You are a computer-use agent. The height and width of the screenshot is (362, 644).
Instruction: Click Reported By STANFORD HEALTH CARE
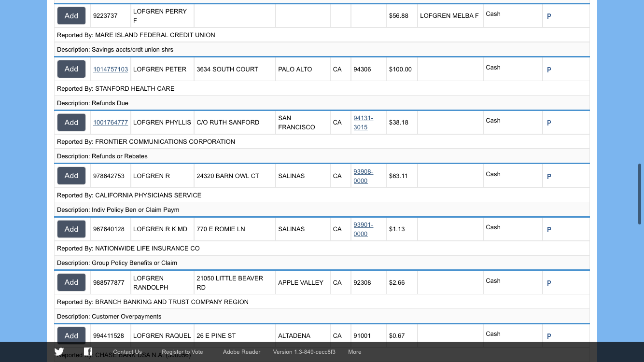click(x=116, y=89)
